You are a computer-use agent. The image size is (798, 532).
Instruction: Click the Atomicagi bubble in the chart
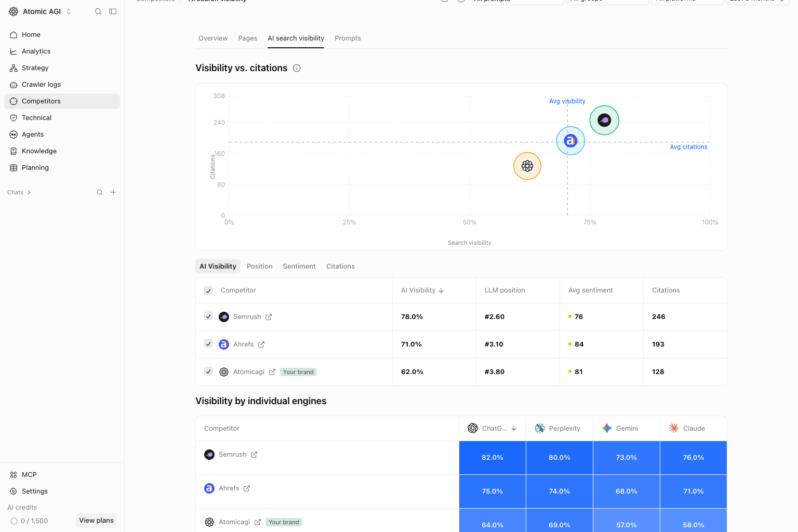pyautogui.click(x=527, y=166)
